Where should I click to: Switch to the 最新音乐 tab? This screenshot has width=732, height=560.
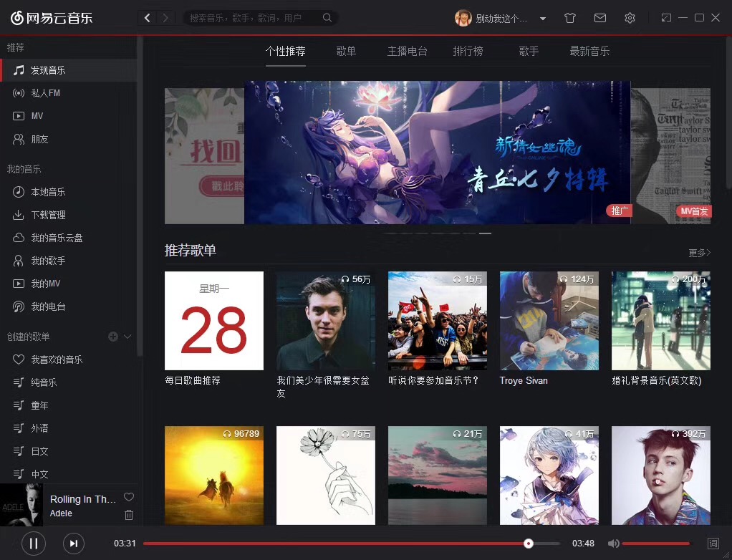coord(589,52)
